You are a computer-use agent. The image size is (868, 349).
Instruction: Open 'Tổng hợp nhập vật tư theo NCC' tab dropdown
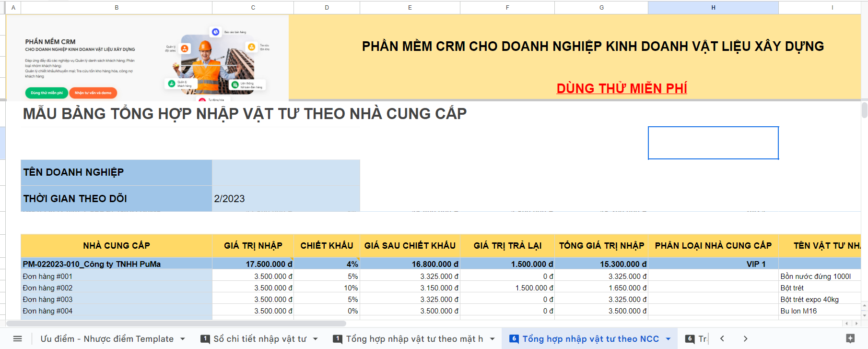pos(668,339)
